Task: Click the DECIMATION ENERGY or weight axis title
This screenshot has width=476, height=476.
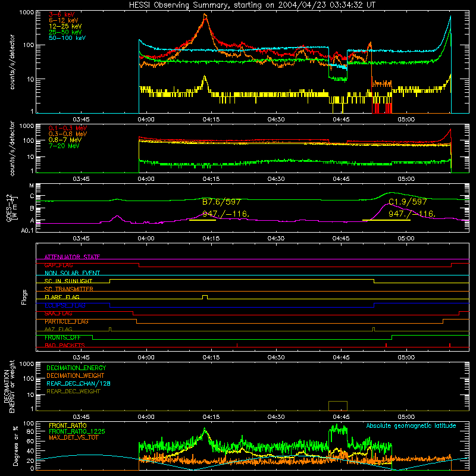Action: coord(9,386)
